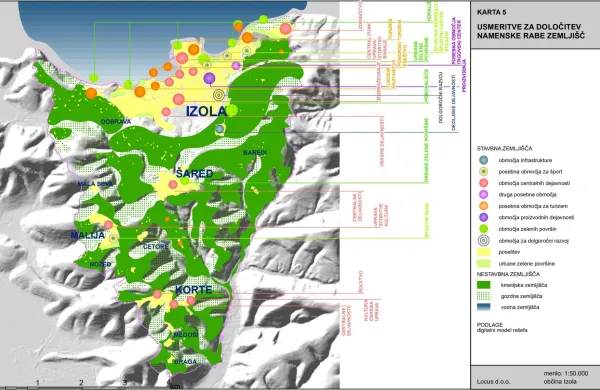Click the kmetijska zemljišča green legend swatch

(x=484, y=285)
